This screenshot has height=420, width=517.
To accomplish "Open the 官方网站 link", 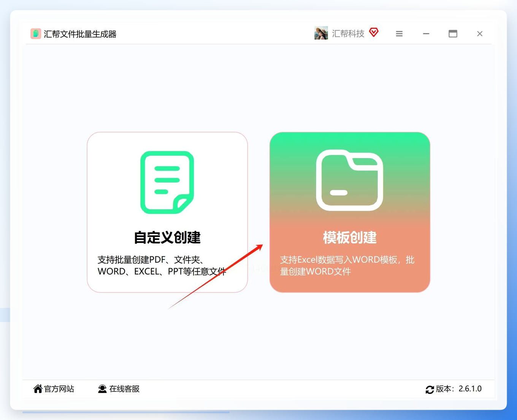I will [x=59, y=389].
